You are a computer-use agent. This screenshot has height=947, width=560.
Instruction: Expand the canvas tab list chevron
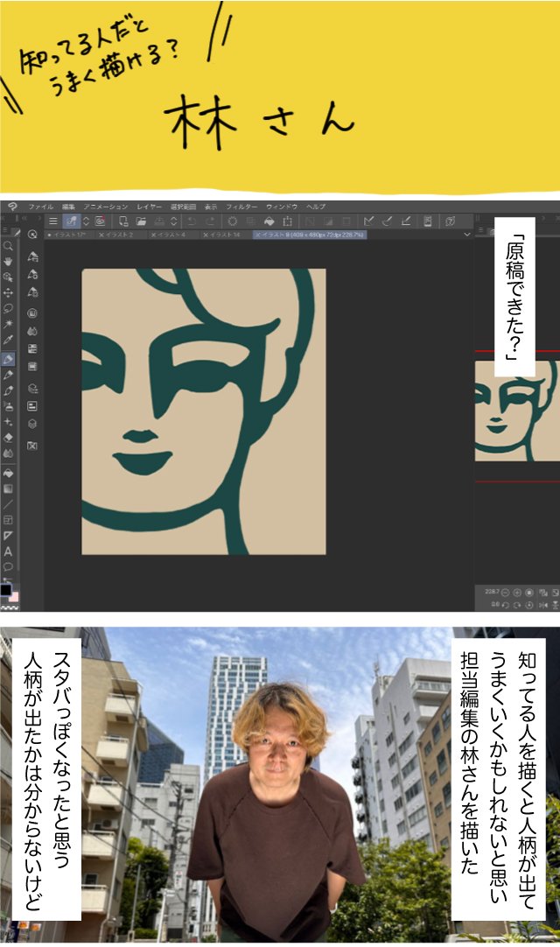[x=467, y=235]
